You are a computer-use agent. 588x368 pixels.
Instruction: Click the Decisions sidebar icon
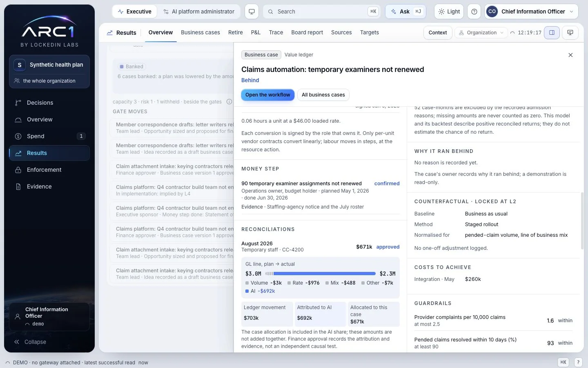pos(18,103)
